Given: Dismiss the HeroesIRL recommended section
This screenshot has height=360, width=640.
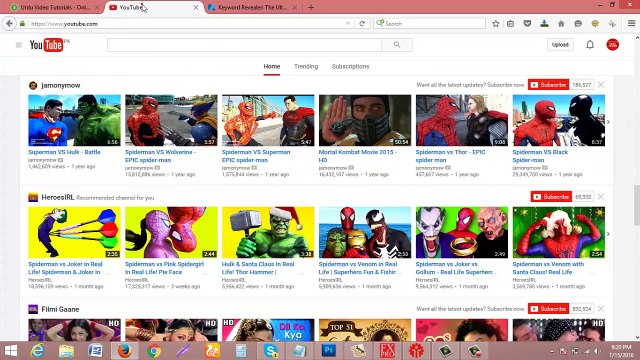Looking at the screenshot, I should tap(601, 197).
